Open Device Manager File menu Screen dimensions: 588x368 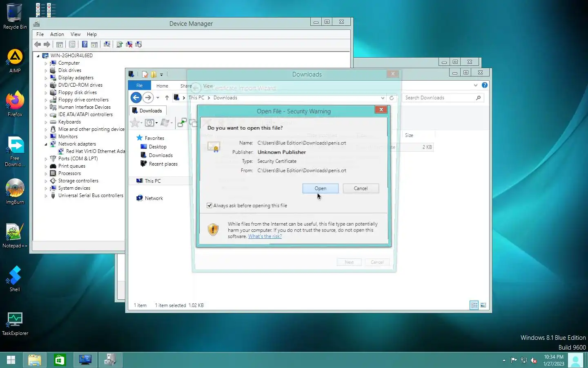pos(40,34)
